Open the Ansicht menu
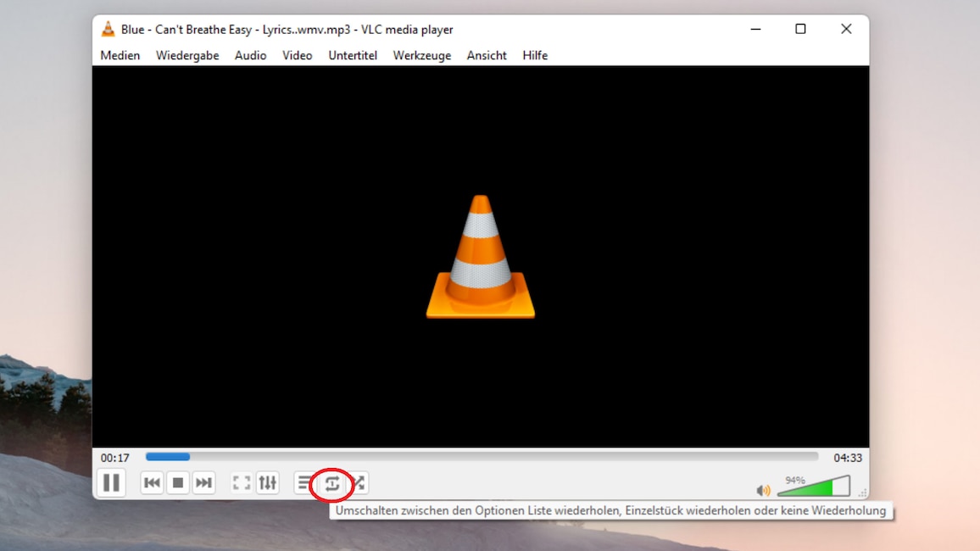 click(x=486, y=55)
